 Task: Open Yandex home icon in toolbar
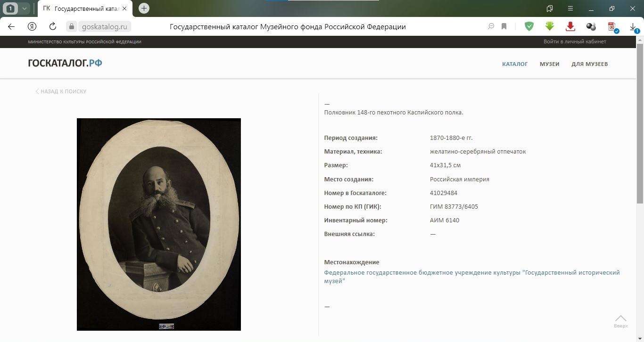32,26
